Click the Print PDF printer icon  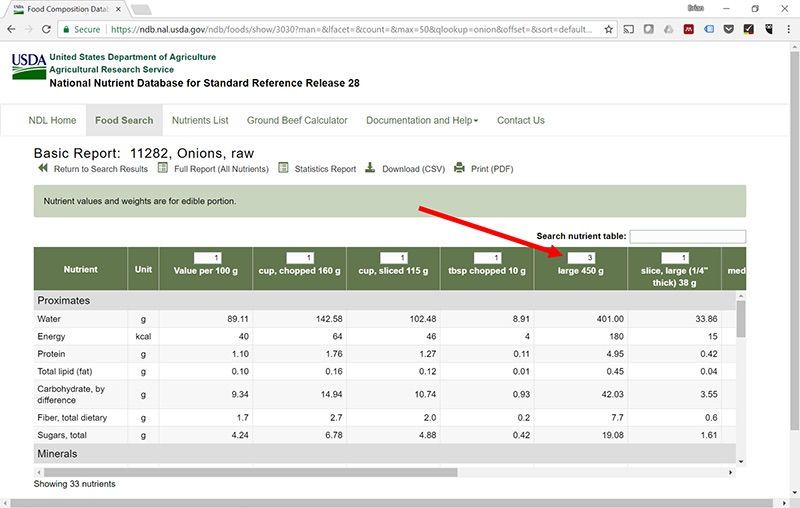[x=459, y=168]
